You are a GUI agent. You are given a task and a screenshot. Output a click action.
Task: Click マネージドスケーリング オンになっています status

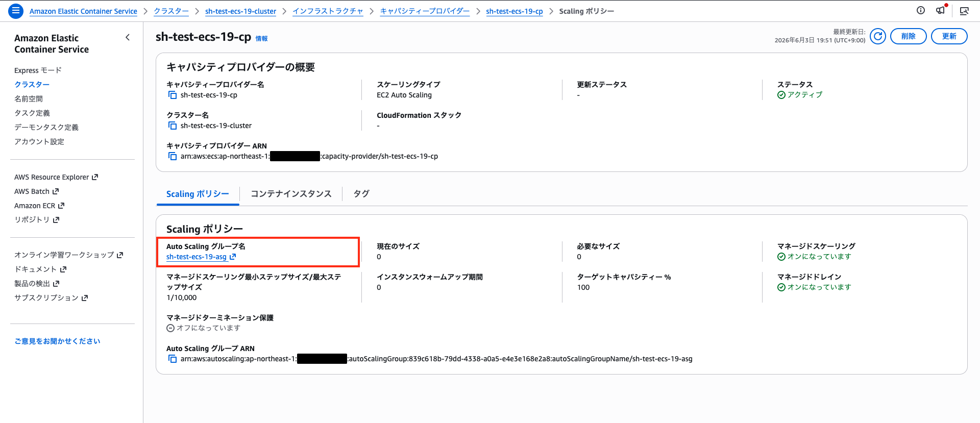(814, 257)
